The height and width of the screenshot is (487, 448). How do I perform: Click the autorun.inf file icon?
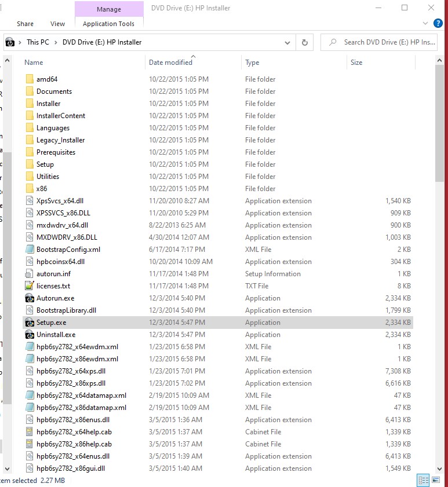(x=29, y=274)
